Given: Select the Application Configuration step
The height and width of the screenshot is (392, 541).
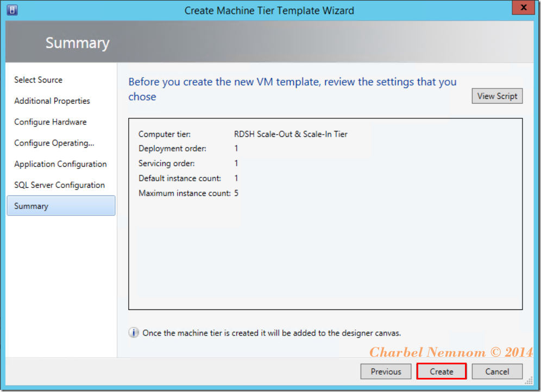Looking at the screenshot, I should tap(60, 164).
